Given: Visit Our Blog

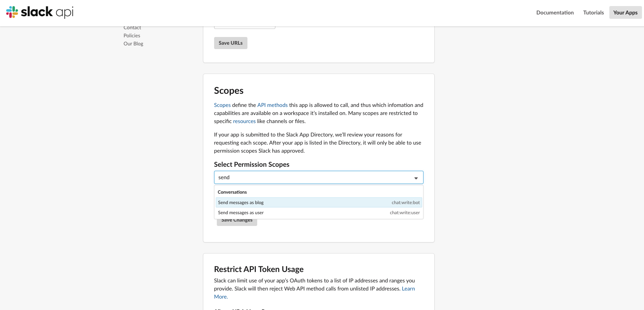Looking at the screenshot, I should (x=133, y=43).
